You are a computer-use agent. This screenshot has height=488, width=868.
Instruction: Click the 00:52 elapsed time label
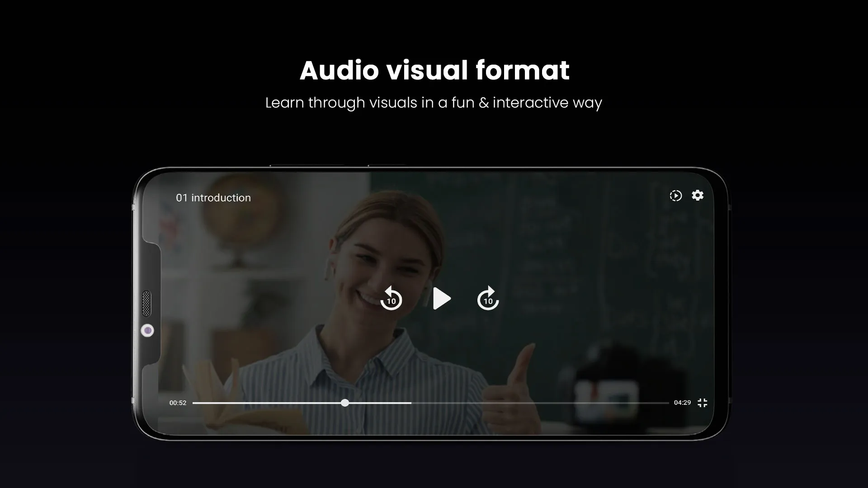coord(178,403)
